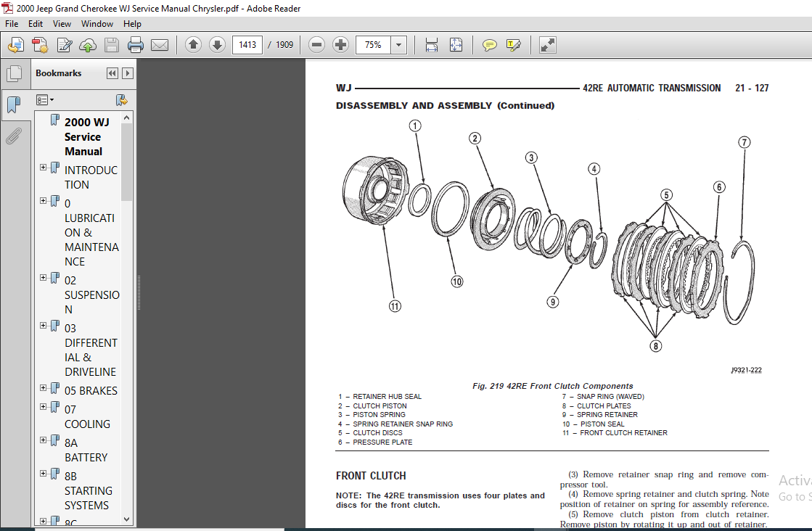Viewport: 812px width, 531px height.
Task: Open the zoom level dropdown arrow
Action: coord(399,45)
